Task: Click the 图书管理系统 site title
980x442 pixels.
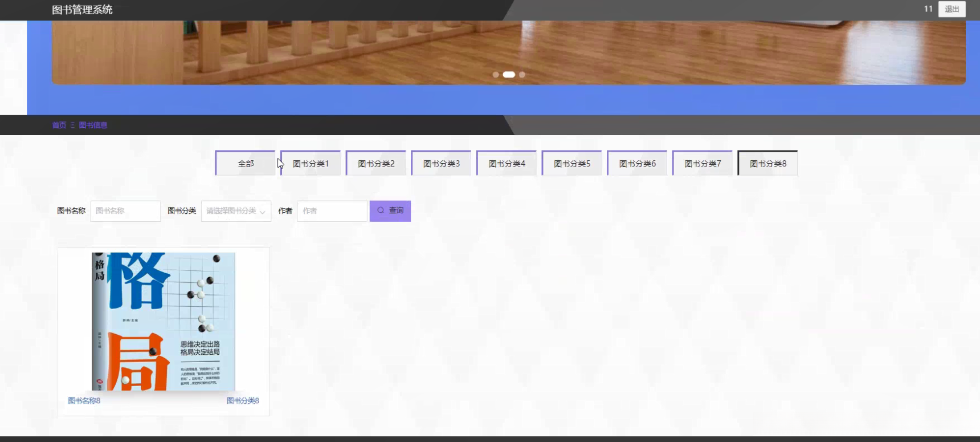Action: pos(82,10)
